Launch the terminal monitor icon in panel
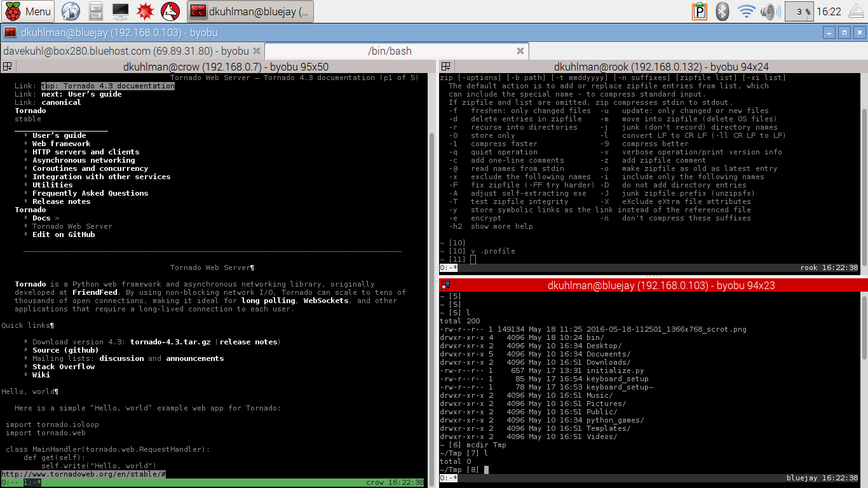This screenshot has width=868, height=488. pyautogui.click(x=120, y=11)
